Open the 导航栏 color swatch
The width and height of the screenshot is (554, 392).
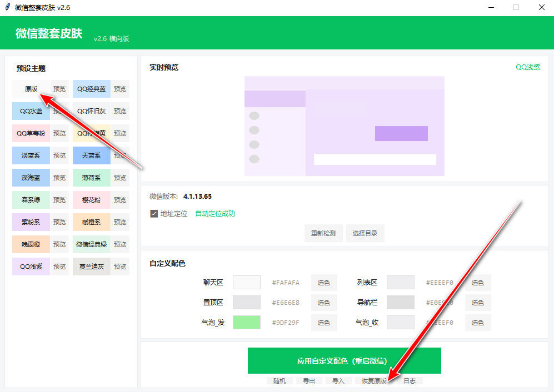401,302
